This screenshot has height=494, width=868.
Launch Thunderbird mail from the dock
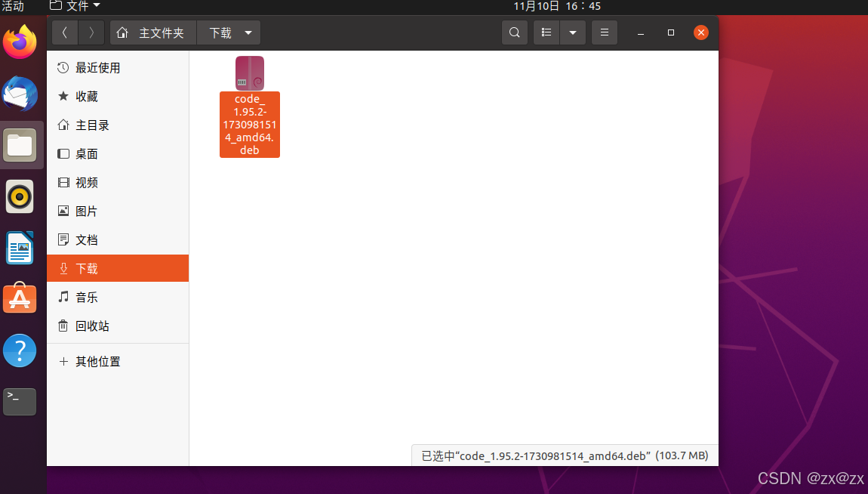tap(20, 94)
